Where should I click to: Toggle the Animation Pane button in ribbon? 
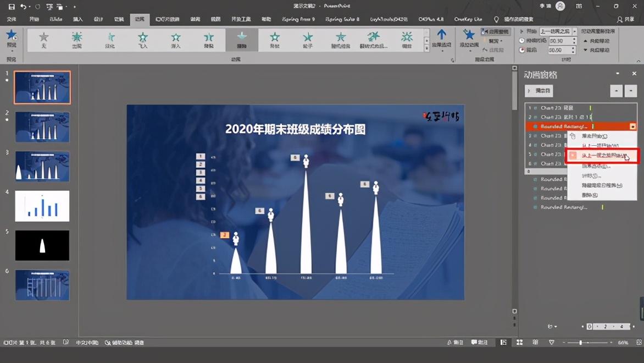496,32
